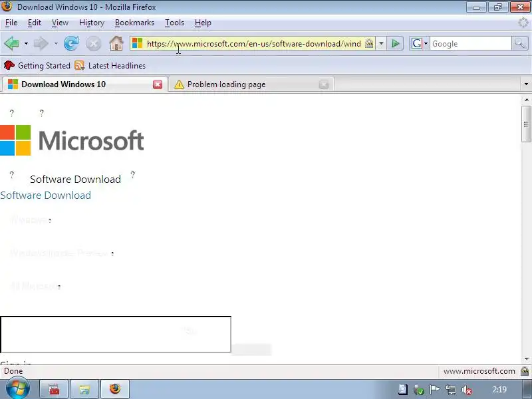Image resolution: width=532 pixels, height=399 pixels.
Task: Open the Help menu
Action: tap(203, 23)
